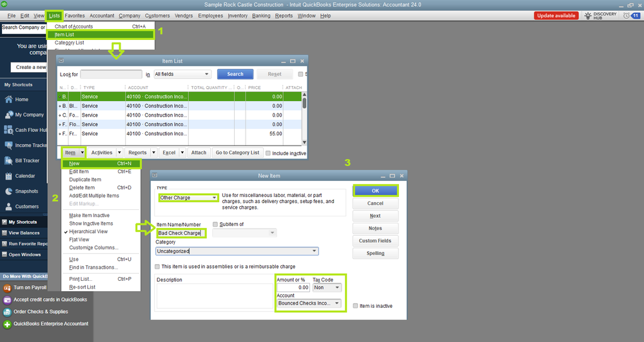
Task: Click the Notes button in New Item
Action: coord(375,229)
